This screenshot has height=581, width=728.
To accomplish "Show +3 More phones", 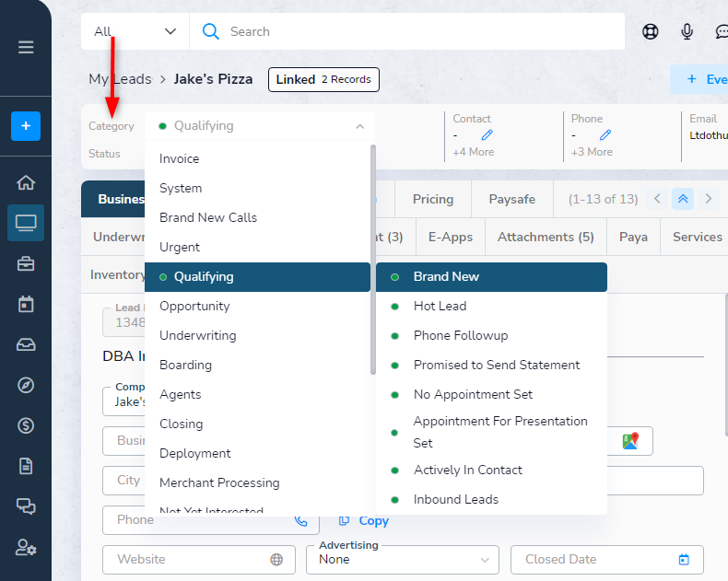I will tap(592, 152).
